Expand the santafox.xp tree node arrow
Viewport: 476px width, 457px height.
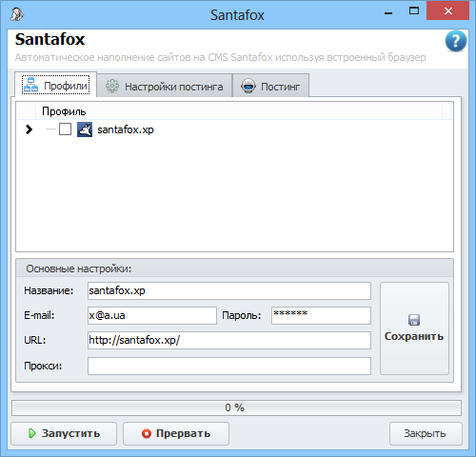(x=29, y=129)
